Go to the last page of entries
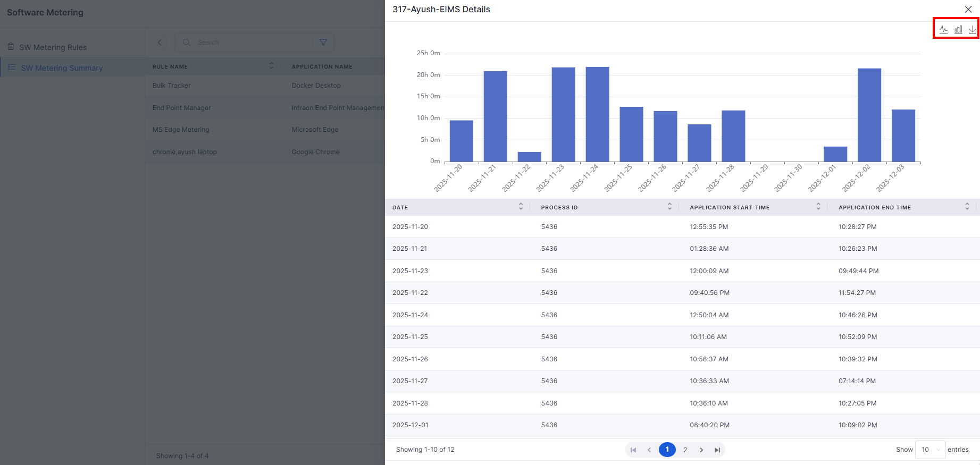 [x=717, y=450]
